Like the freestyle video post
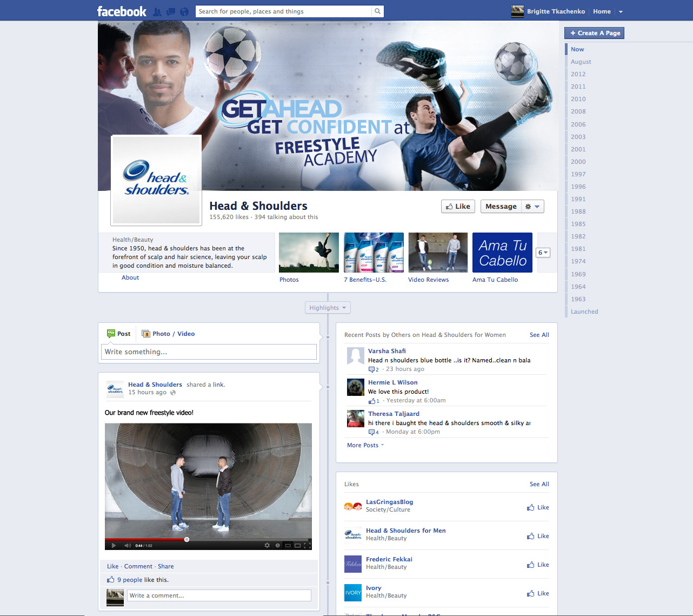 coord(112,566)
